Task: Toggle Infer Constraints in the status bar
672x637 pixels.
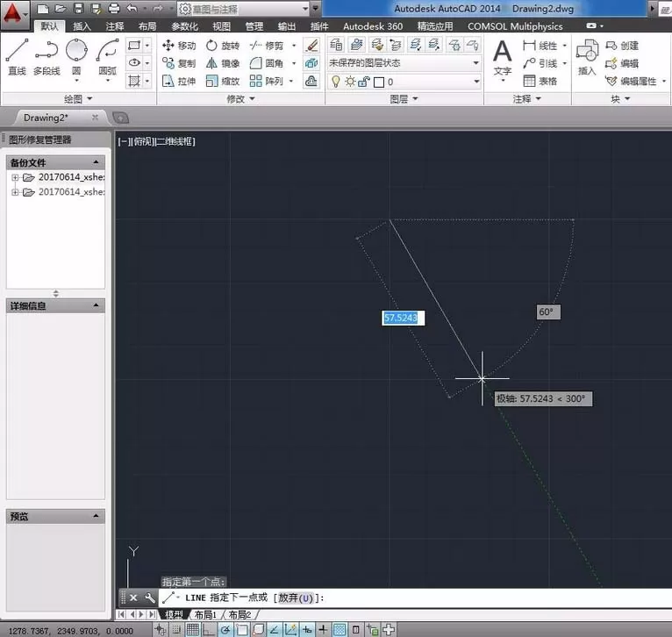Action: pos(160,630)
